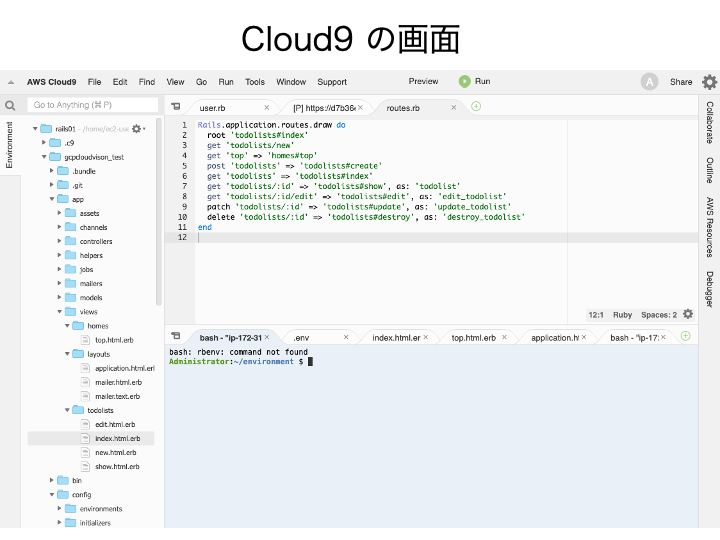Close the routes.rb tab
The image size is (720, 540).
pos(454,107)
